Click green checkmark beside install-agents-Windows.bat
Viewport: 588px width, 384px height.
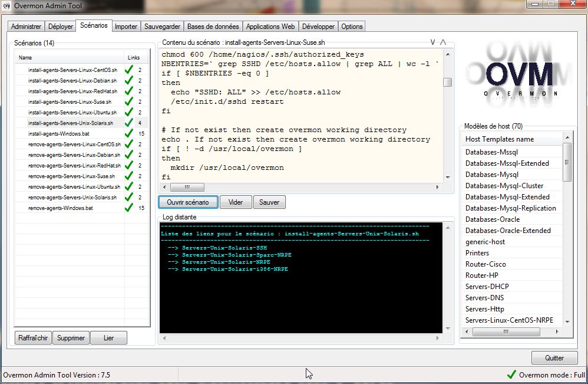coord(129,134)
